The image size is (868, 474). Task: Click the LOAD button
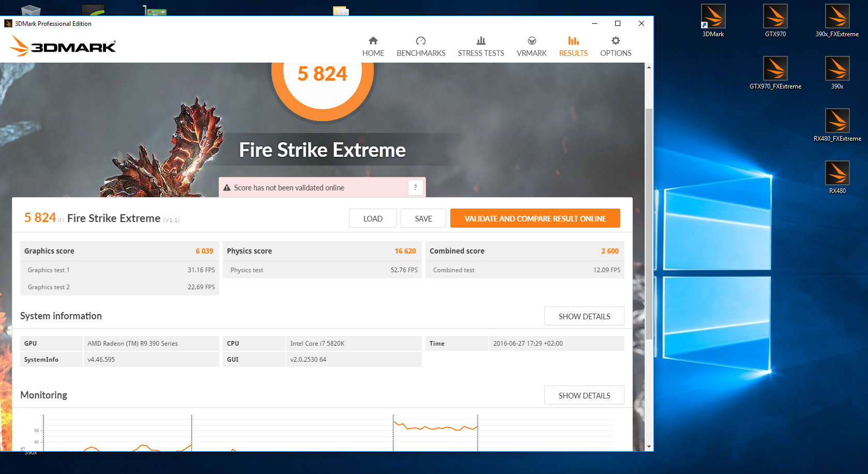point(373,218)
